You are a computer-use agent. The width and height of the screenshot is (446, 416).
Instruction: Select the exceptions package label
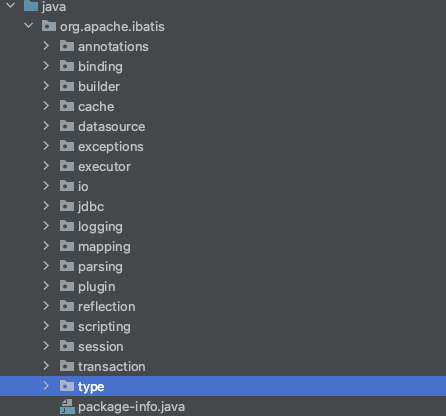(x=111, y=147)
